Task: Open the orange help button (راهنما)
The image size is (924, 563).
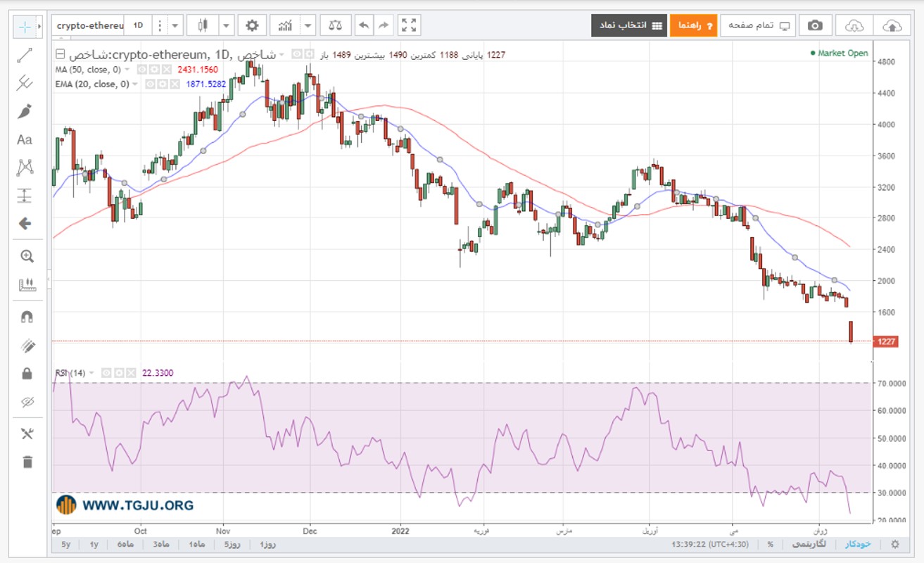Action: (693, 26)
